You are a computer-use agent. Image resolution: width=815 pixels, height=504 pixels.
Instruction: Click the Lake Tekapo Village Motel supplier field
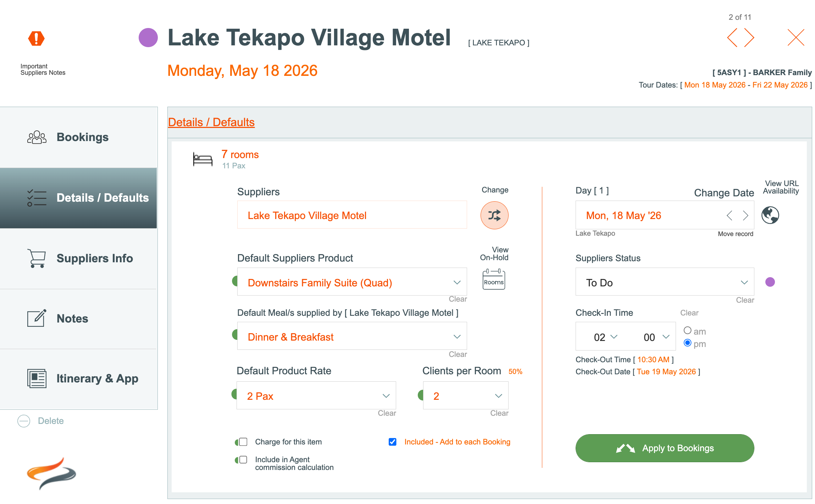pyautogui.click(x=351, y=215)
